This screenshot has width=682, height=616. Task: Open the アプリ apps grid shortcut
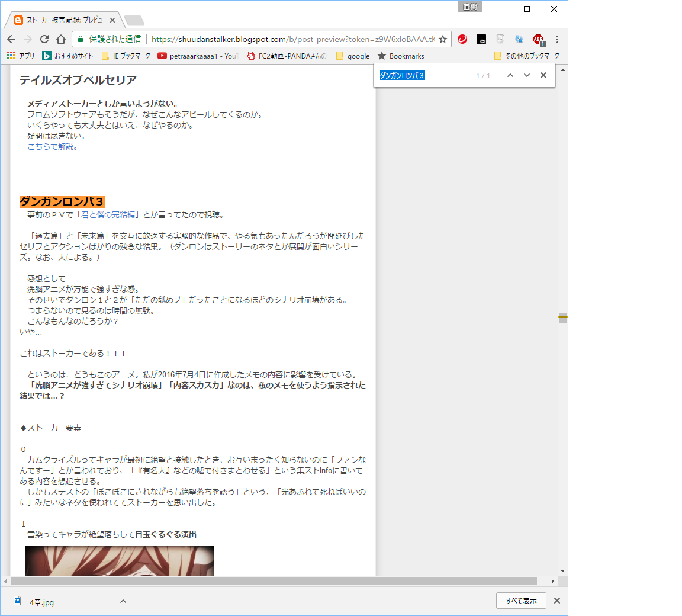pyautogui.click(x=21, y=56)
